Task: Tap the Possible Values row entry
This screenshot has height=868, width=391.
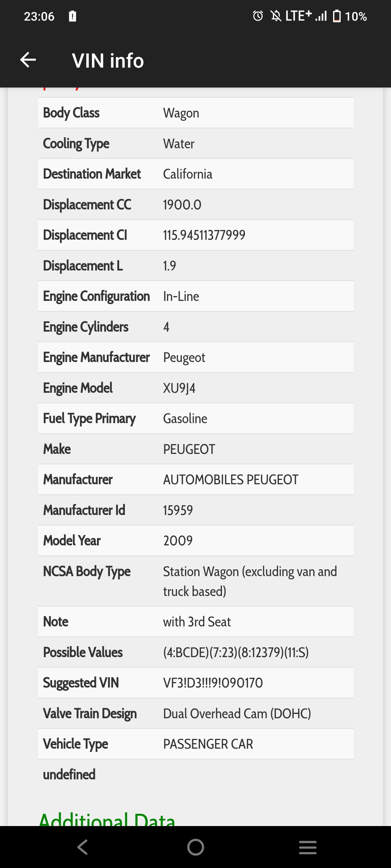Action: pyautogui.click(x=236, y=652)
